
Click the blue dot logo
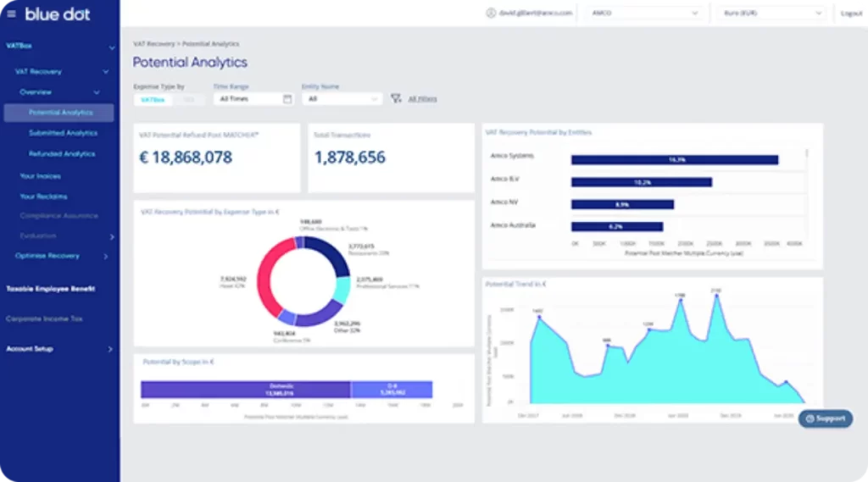tap(58, 14)
